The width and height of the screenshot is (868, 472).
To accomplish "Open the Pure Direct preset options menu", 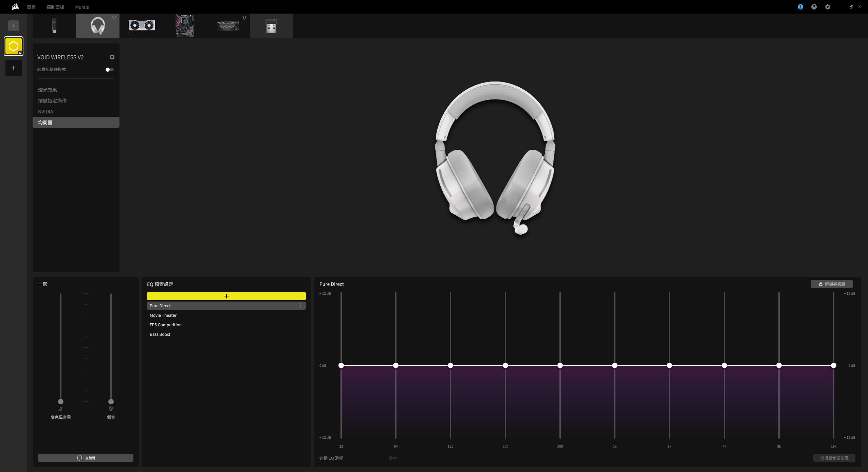I will coord(300,306).
